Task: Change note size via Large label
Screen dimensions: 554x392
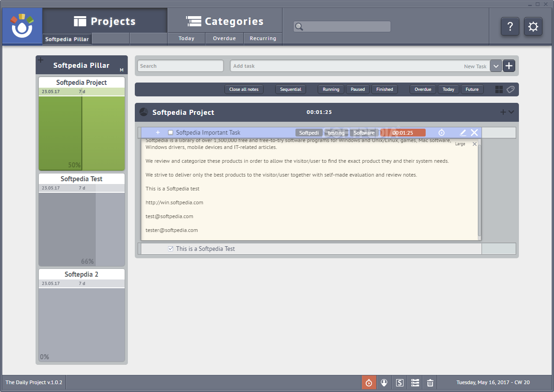Action: coord(460,144)
